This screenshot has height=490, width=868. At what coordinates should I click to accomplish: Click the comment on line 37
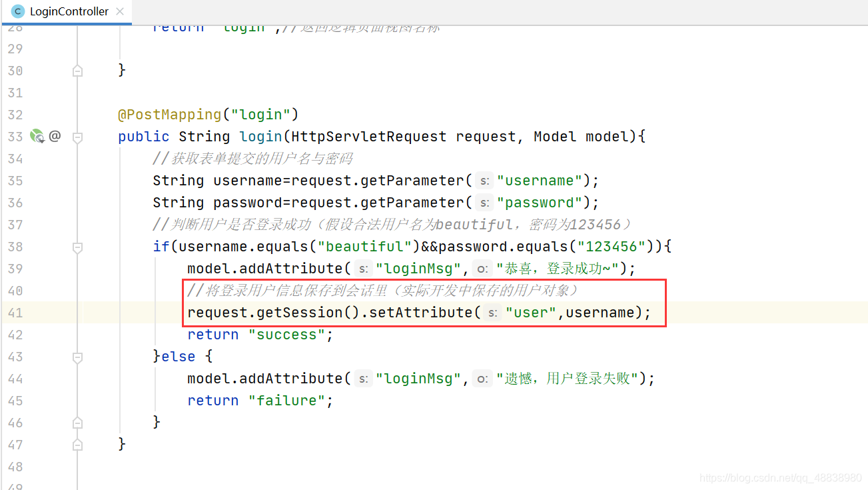click(392, 225)
